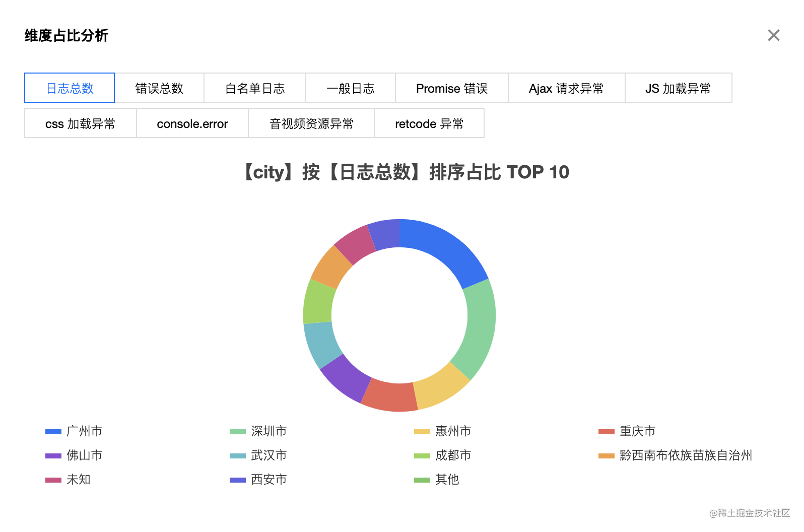Click the indigo donut slice at top
Image resolution: width=804 pixels, height=532 pixels.
click(x=385, y=234)
